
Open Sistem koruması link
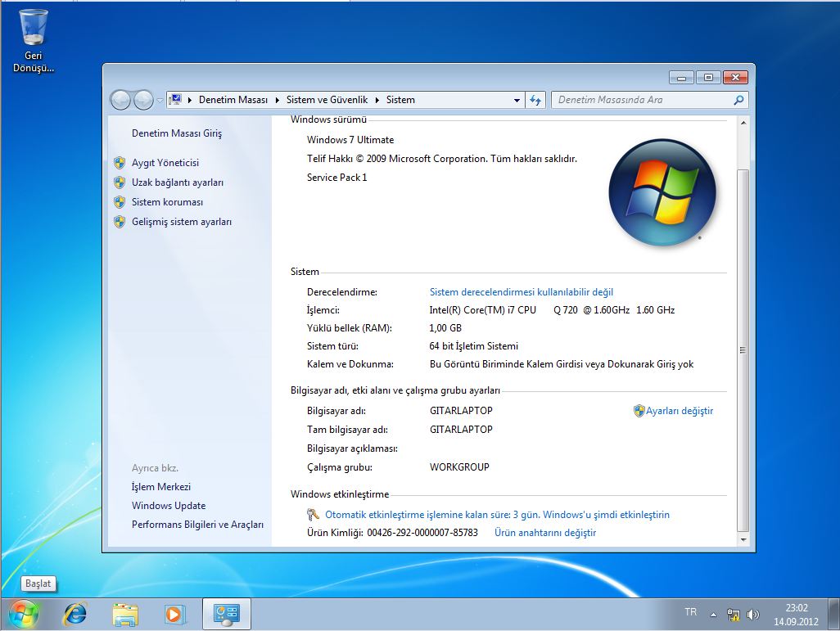click(167, 202)
